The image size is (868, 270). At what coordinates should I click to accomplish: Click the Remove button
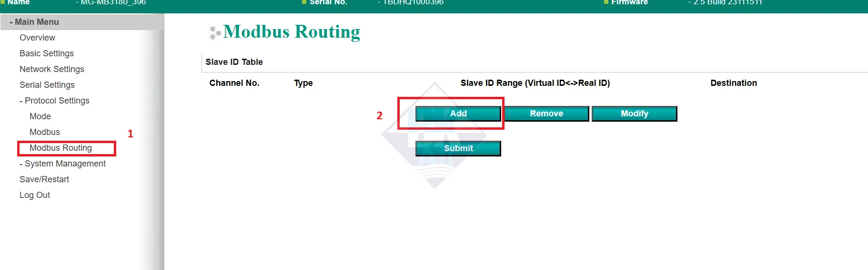pos(546,114)
